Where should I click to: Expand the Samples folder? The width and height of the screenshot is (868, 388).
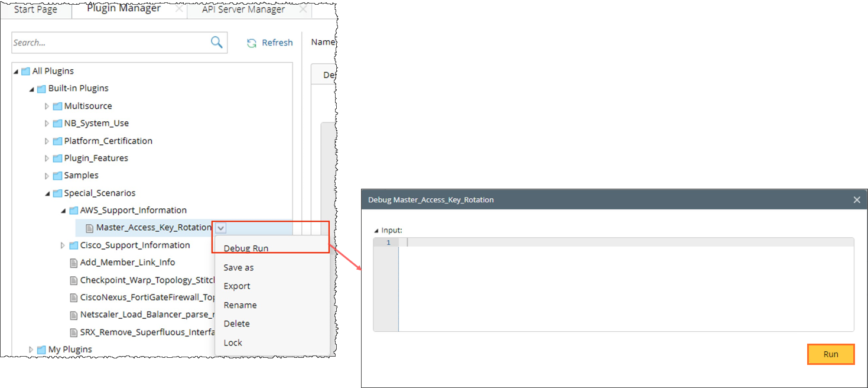click(47, 176)
